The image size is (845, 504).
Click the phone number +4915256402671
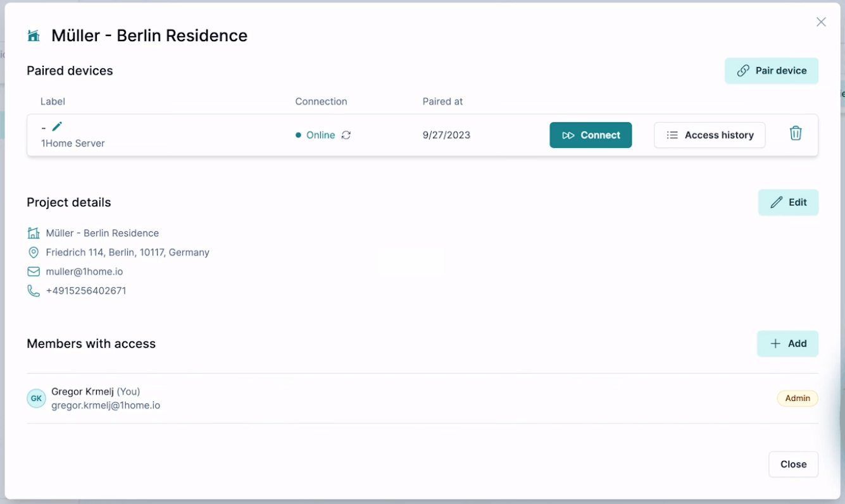[86, 291]
